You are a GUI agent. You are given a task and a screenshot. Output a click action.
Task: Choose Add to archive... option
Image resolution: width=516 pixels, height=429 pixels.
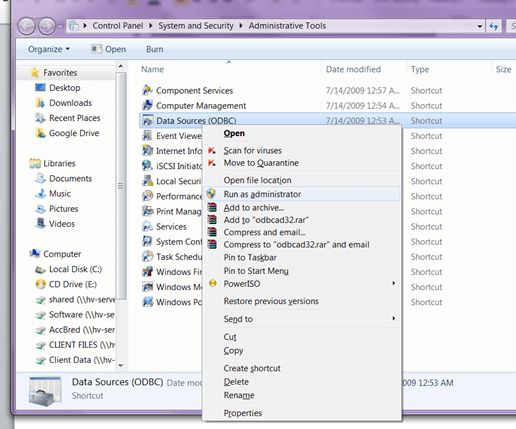point(302,208)
